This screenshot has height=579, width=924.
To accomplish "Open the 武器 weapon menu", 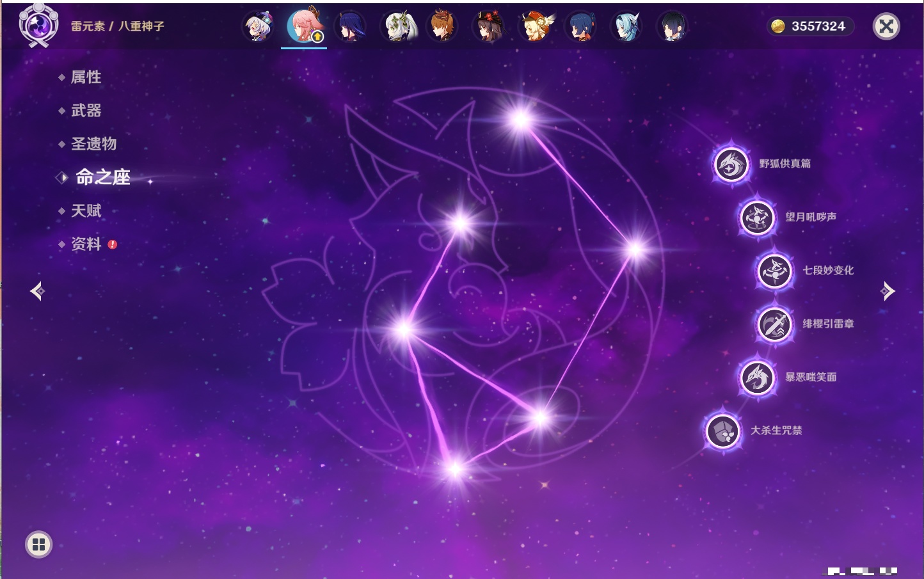I will click(x=86, y=111).
